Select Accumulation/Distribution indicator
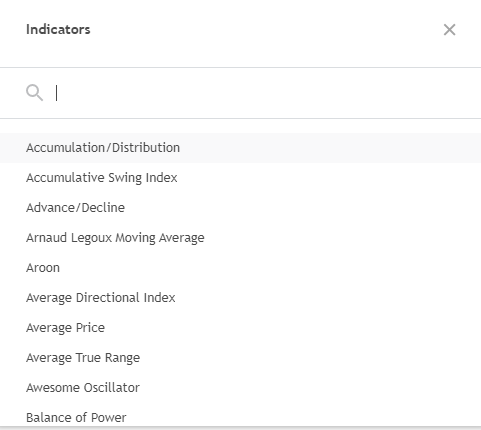This screenshot has height=430, width=481. tap(240, 148)
